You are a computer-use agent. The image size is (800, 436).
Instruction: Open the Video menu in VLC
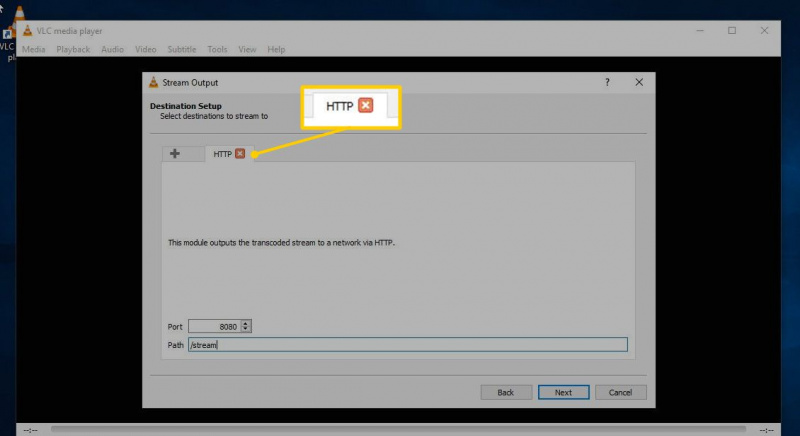(145, 49)
